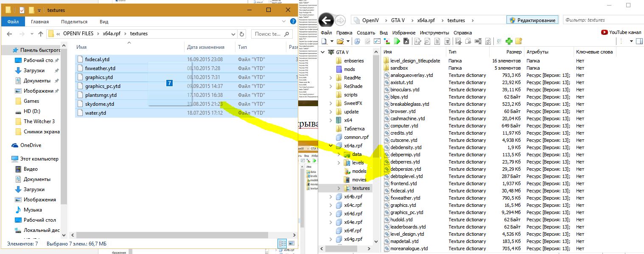The width and height of the screenshot is (644, 254).
Task: Click the magnifier search-document icon in OpenIV toolbar
Action: [x=427, y=41]
